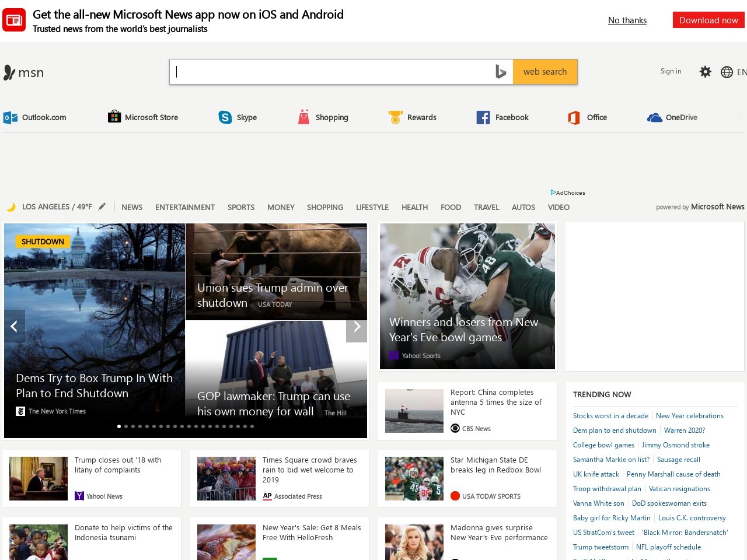Open the SPORTS menu item
747x560 pixels.
pos(241,207)
